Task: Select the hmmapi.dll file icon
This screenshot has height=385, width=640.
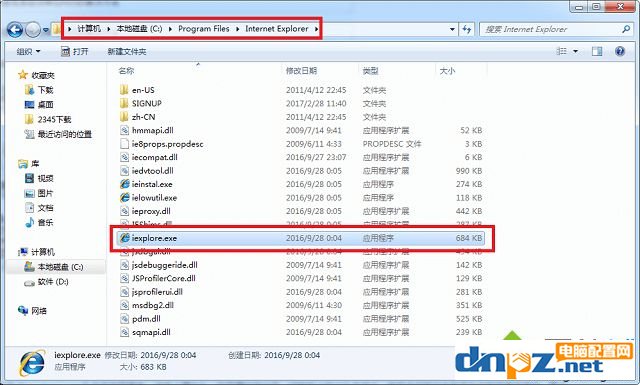Action: click(124, 130)
